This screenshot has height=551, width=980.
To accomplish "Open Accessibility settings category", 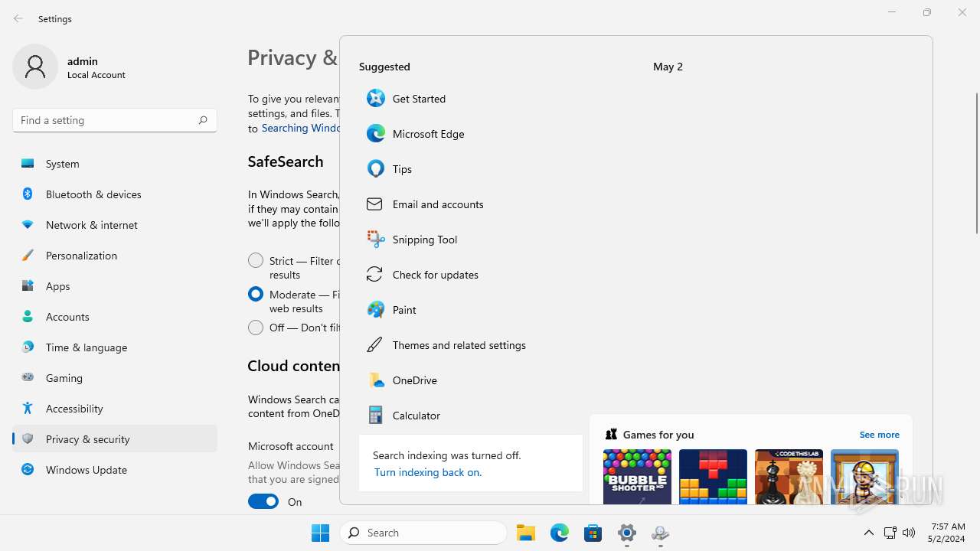I will 115,409.
